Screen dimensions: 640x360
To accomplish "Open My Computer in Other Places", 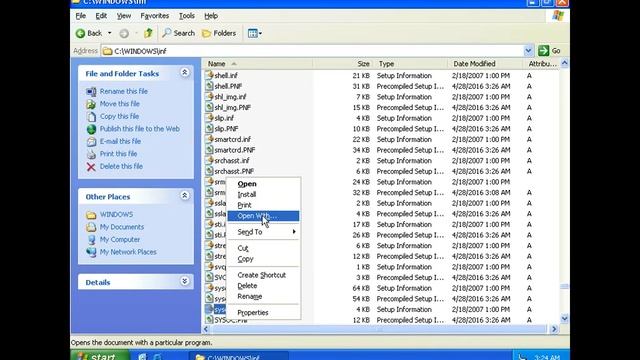I will (120, 240).
